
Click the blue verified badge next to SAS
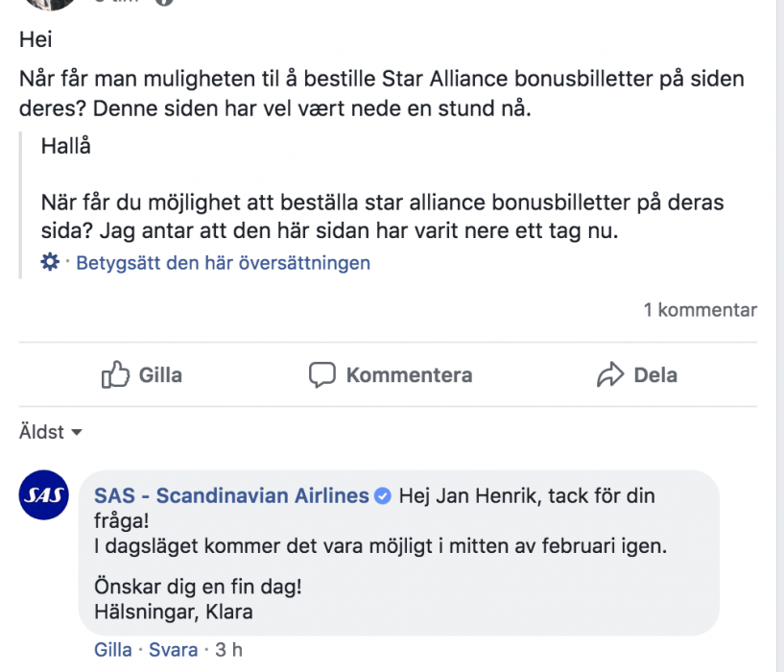pyautogui.click(x=382, y=496)
